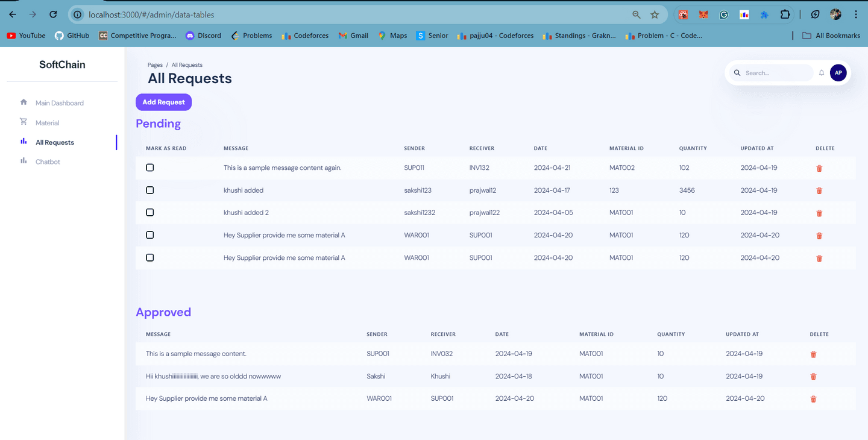This screenshot has width=868, height=440.
Task: Click the Pending section heading
Action: pos(159,124)
